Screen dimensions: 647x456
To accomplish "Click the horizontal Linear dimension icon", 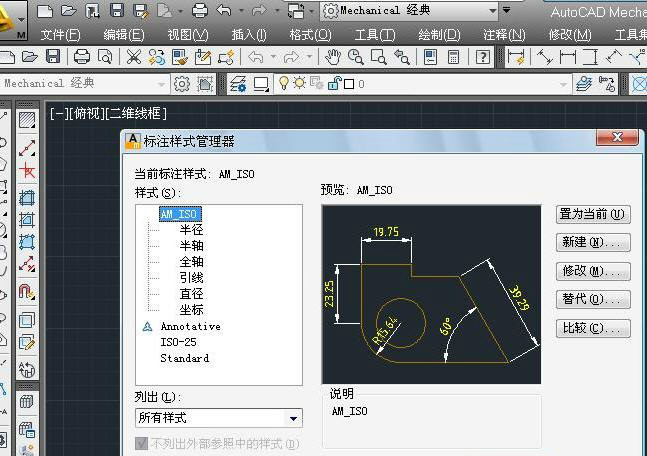I will [x=568, y=57].
